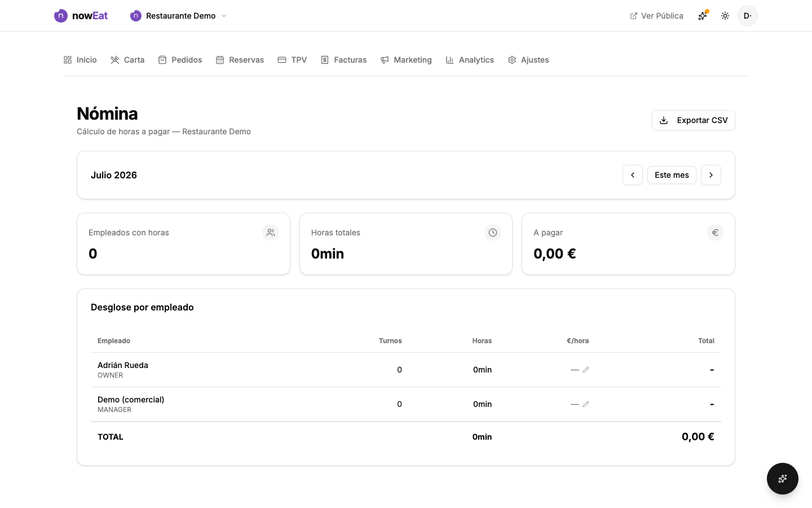Open the Restaurante Demo switcher dropdown
The width and height of the screenshot is (812, 508).
tap(178, 16)
